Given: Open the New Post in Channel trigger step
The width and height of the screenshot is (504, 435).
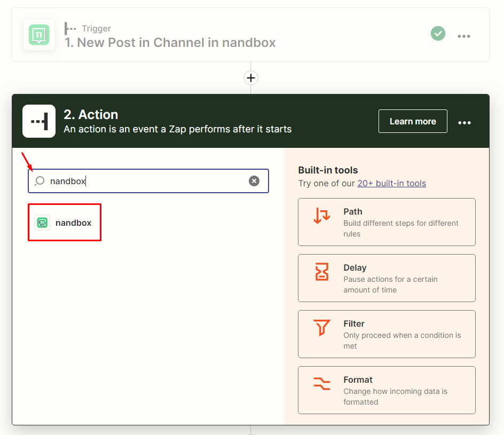Looking at the screenshot, I should pos(170,43).
